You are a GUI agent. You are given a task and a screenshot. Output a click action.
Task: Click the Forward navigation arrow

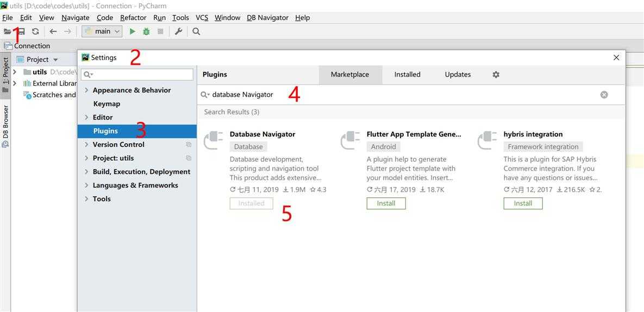[67, 31]
